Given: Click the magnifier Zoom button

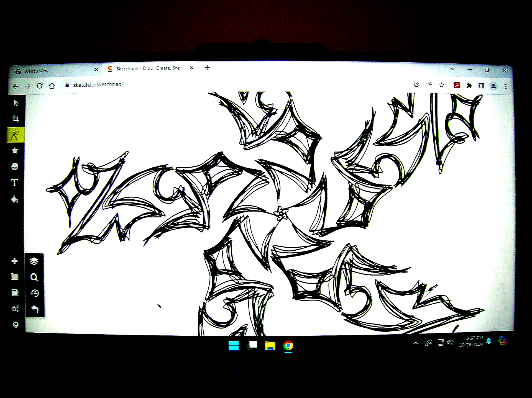Looking at the screenshot, I should pyautogui.click(x=34, y=277).
